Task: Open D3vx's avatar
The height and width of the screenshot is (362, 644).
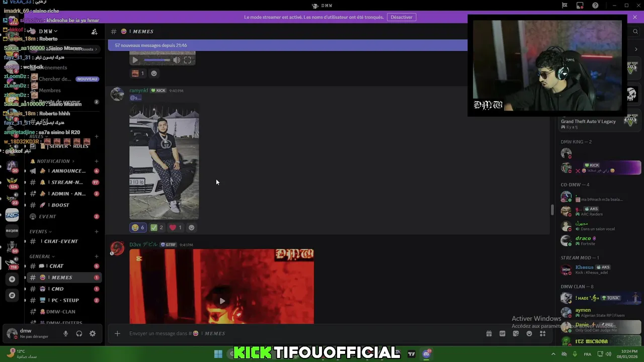Action: (x=117, y=248)
